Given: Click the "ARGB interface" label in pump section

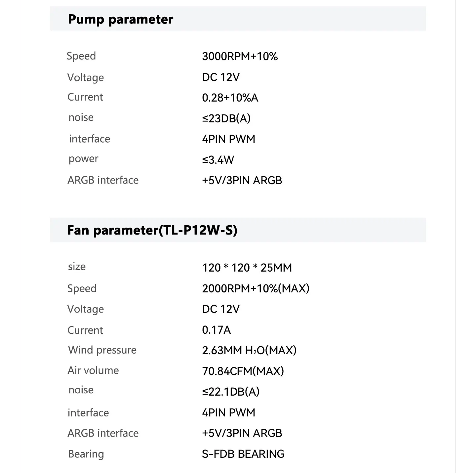Looking at the screenshot, I should (x=103, y=180).
